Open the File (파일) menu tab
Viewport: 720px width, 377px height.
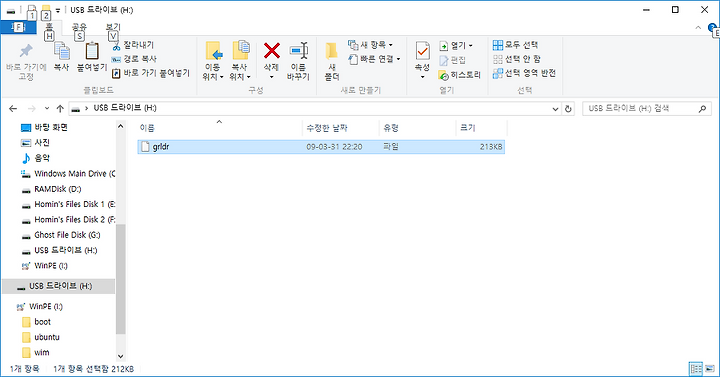(18, 27)
